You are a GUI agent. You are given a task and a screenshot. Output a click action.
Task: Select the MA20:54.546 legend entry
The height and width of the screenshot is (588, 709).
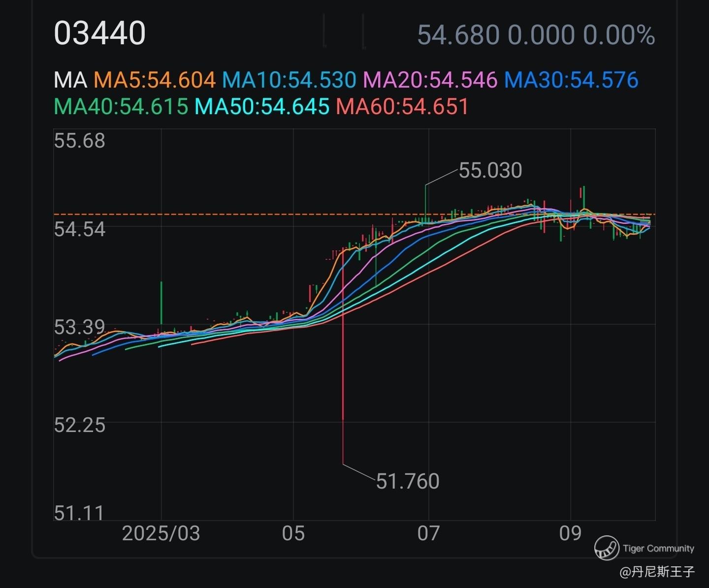(430, 80)
